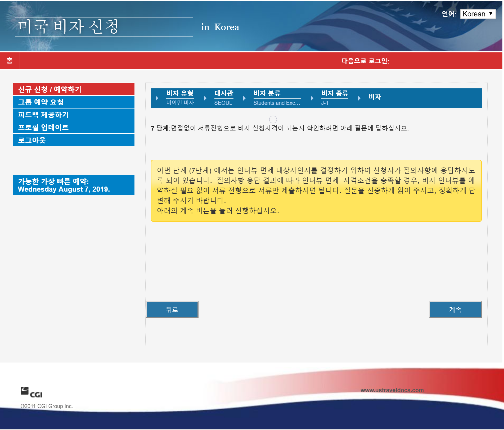The image size is (504, 430).
Task: Open www.ustraveldocs.com footer link
Action: pos(392,390)
